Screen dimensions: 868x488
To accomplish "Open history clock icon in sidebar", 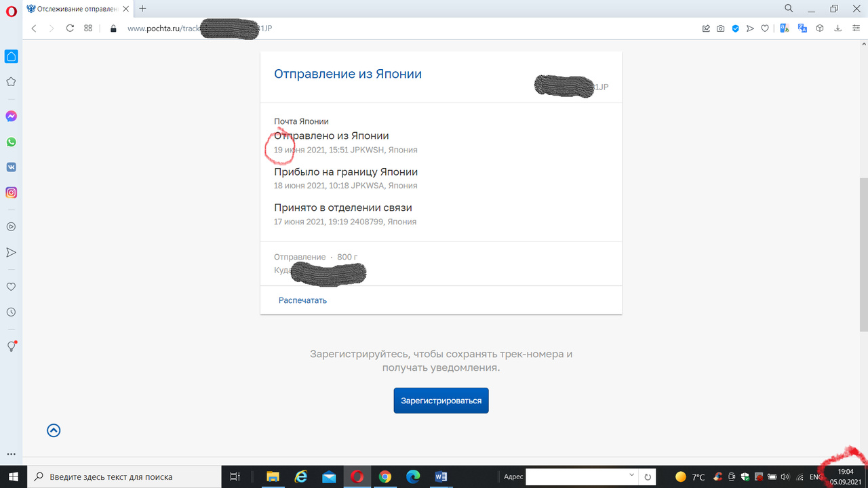I will pyautogui.click(x=11, y=312).
